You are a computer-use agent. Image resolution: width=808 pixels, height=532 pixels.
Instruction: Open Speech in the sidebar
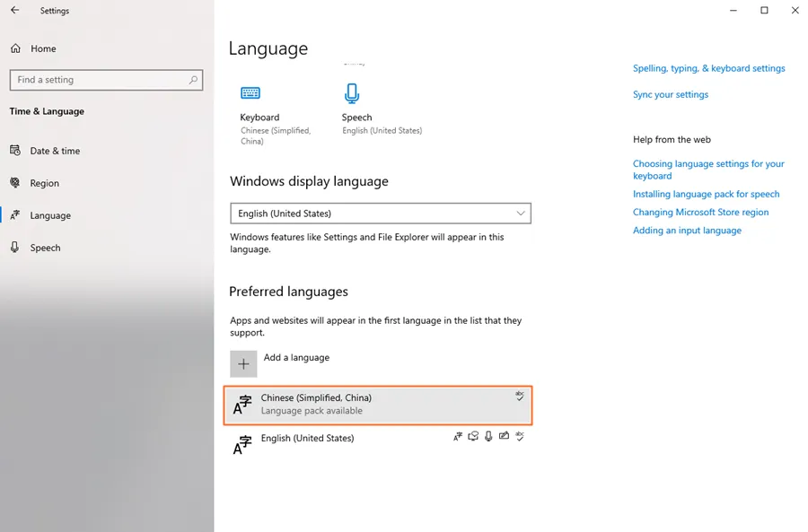pos(45,248)
